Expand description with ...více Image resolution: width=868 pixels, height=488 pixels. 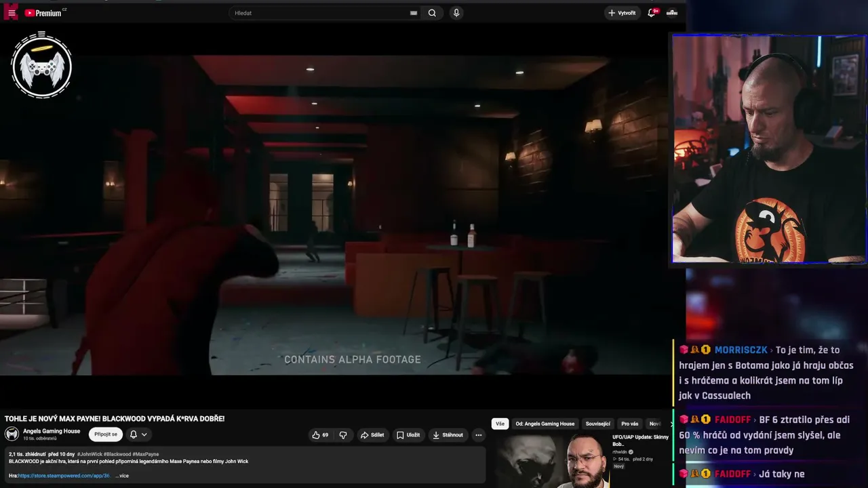coord(122,476)
